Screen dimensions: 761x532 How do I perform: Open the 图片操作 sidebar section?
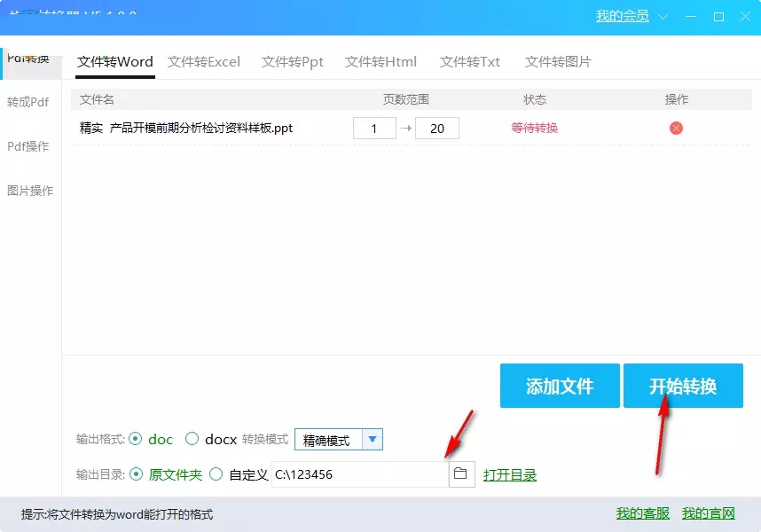27,190
